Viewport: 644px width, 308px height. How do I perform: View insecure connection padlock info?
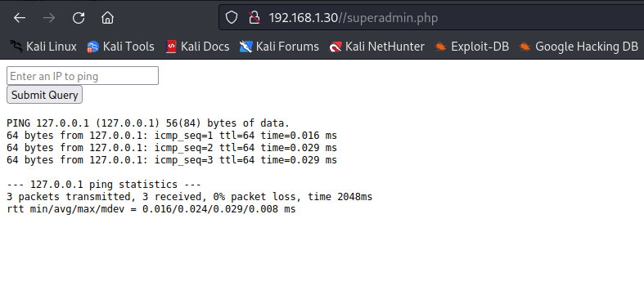[254, 18]
